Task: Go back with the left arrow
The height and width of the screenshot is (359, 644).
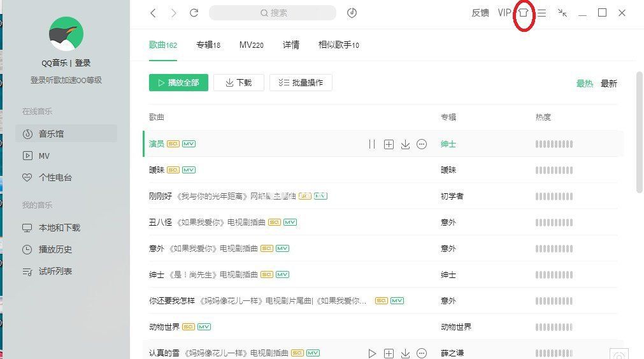Action: click(153, 13)
